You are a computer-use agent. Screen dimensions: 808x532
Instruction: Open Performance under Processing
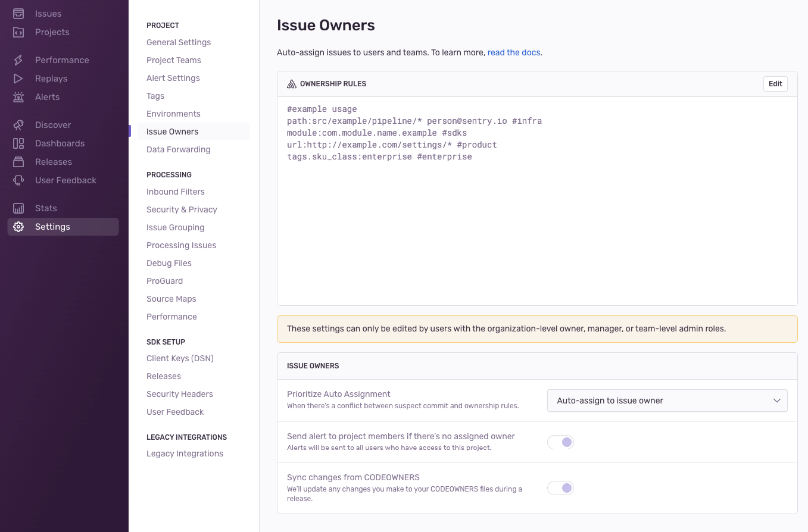coord(171,317)
